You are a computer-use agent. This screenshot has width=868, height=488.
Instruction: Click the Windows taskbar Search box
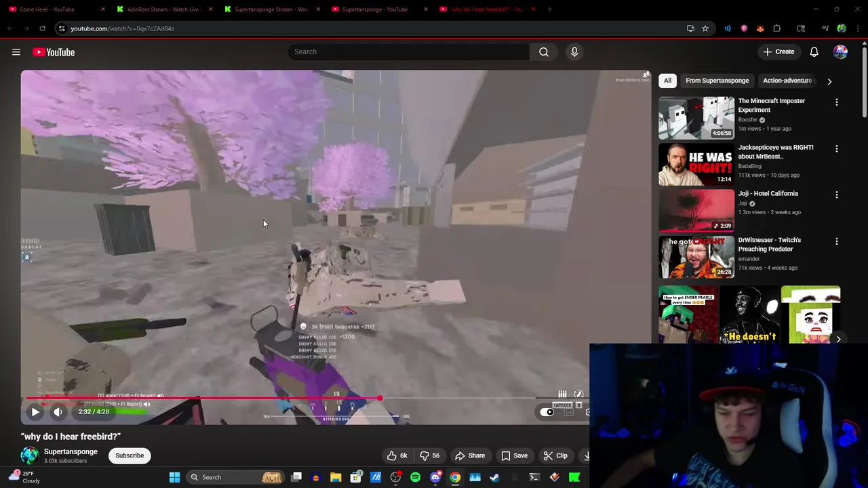tap(234, 477)
